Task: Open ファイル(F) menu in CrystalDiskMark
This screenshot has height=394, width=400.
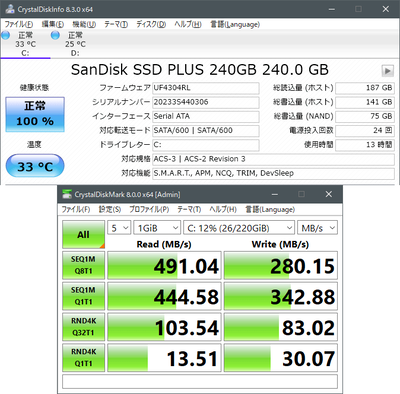Action: click(76, 209)
